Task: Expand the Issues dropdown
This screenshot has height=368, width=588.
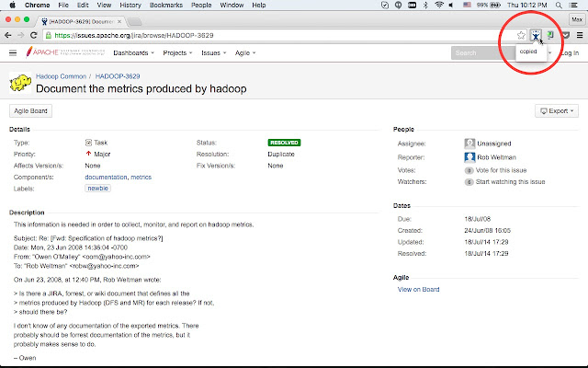Action: click(214, 53)
